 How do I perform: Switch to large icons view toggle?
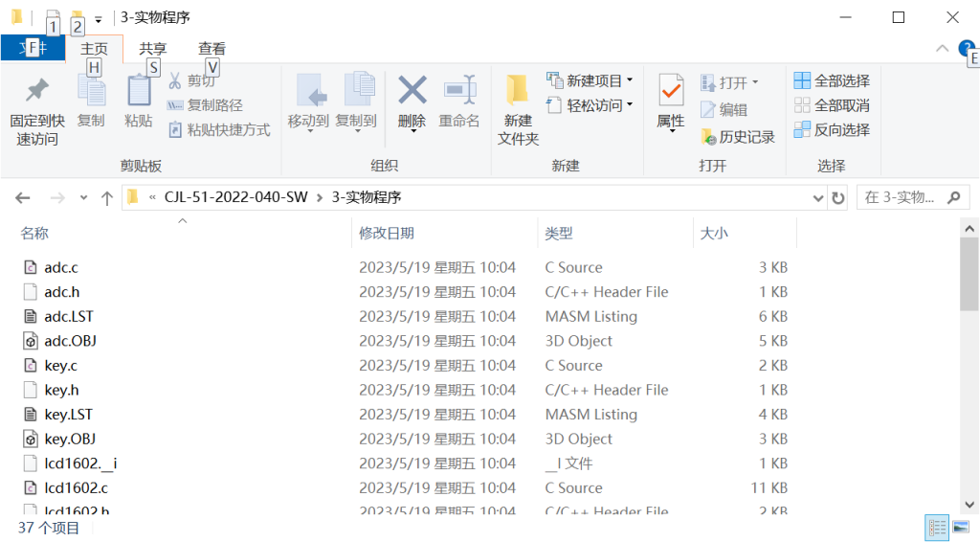(x=961, y=527)
